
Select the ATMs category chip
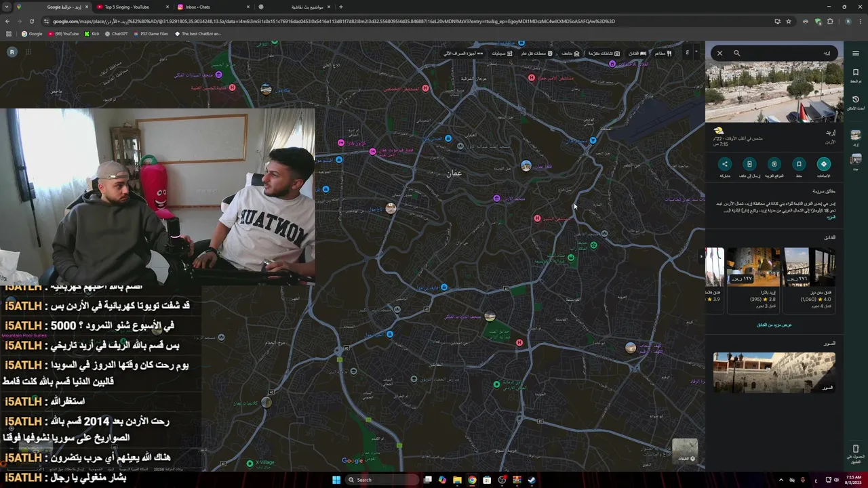tap(464, 53)
